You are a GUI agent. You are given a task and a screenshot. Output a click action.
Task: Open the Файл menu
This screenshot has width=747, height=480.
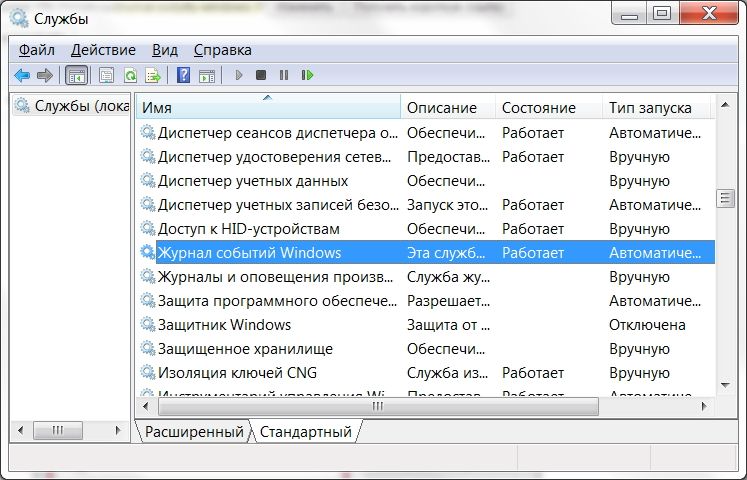coord(37,50)
